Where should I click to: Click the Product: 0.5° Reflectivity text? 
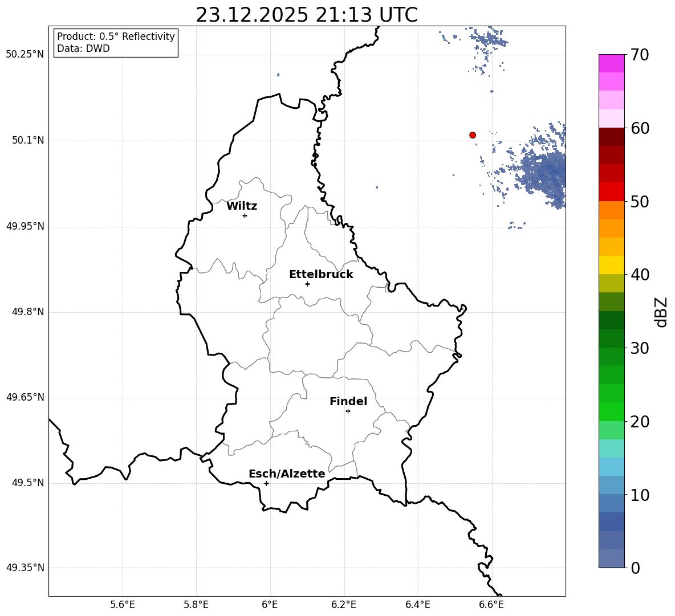tap(116, 36)
